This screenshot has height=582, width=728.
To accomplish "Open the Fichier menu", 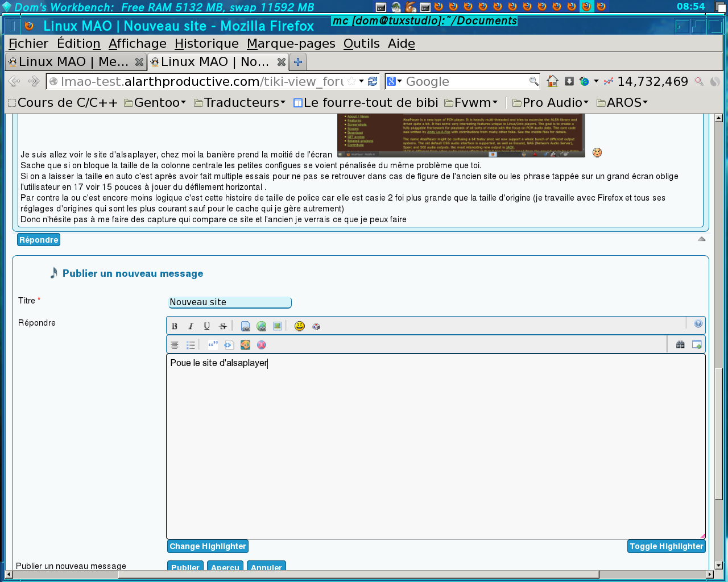I will [28, 44].
